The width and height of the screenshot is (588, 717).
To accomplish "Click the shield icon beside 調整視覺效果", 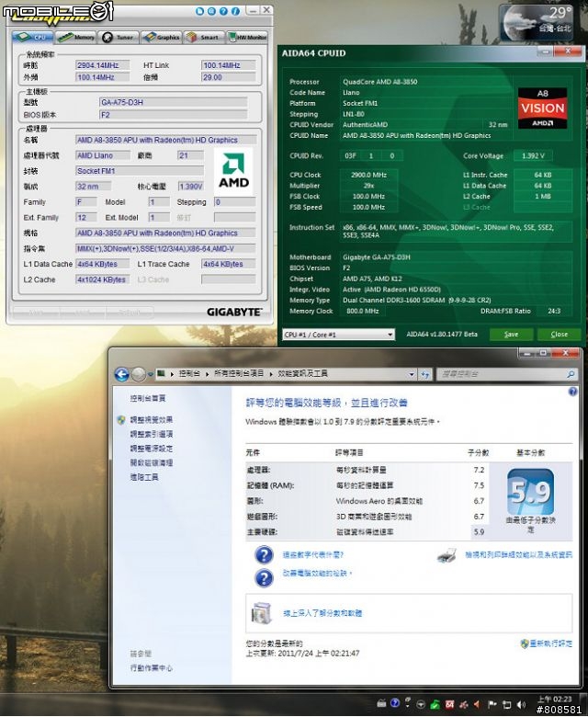I will [x=121, y=420].
